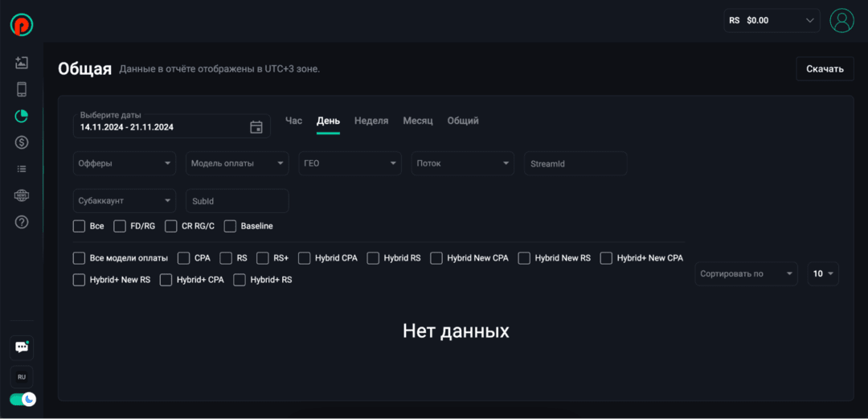The image size is (868, 419).
Task: Open the ГЕО dropdown
Action: click(x=350, y=163)
